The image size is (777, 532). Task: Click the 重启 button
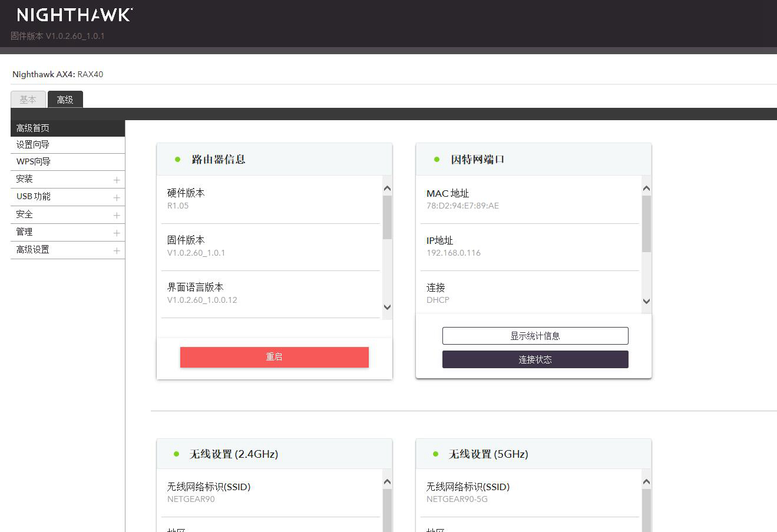pyautogui.click(x=274, y=356)
